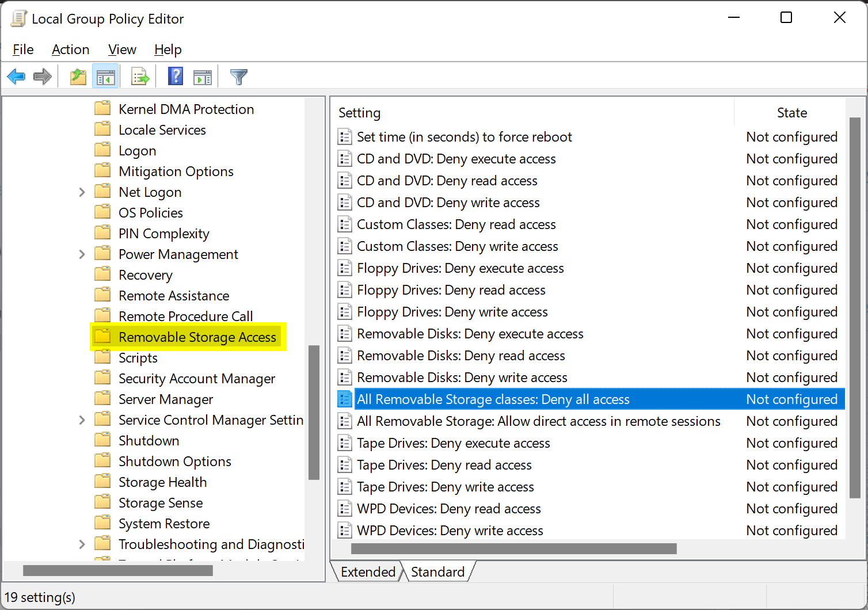Click the Back navigation arrow
The width and height of the screenshot is (868, 610).
click(x=16, y=76)
